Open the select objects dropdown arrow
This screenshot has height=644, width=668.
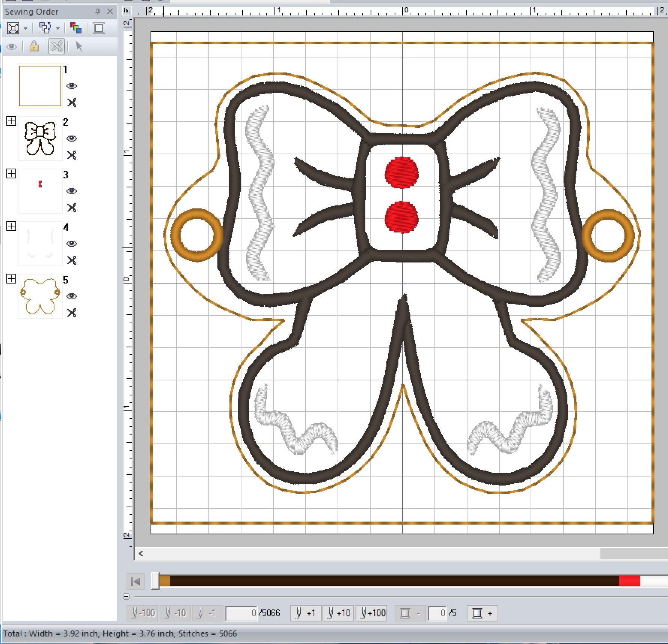(58, 29)
